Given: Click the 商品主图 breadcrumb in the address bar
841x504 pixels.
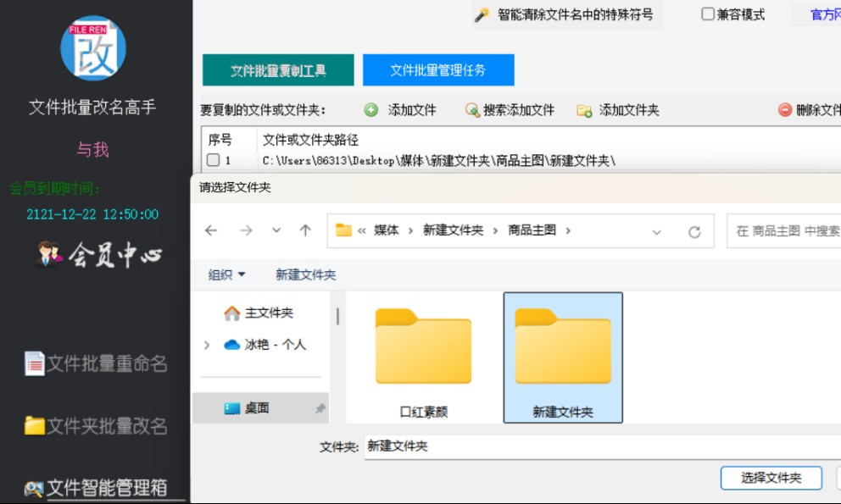Looking at the screenshot, I should click(x=532, y=230).
